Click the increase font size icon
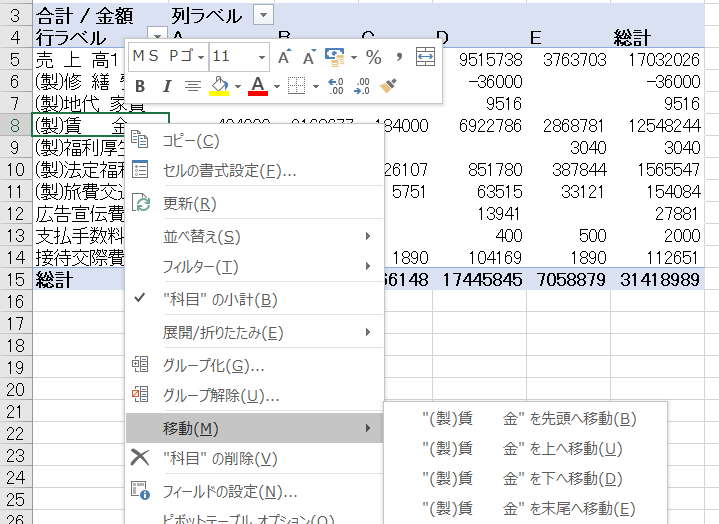 pyautogui.click(x=284, y=56)
